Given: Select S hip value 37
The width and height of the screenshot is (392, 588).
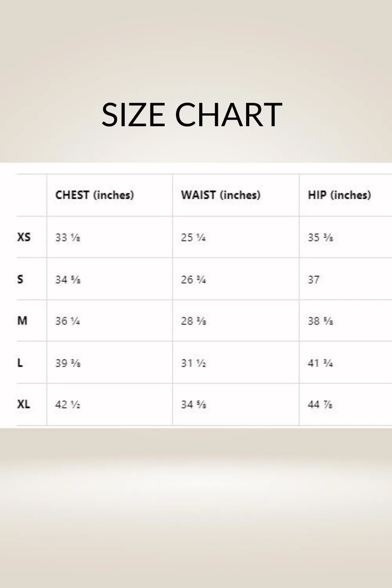Looking at the screenshot, I should [x=314, y=280].
